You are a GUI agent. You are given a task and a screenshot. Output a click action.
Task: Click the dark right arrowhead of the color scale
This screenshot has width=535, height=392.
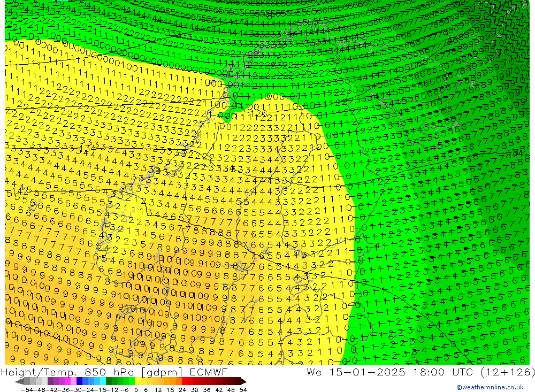pos(243,382)
